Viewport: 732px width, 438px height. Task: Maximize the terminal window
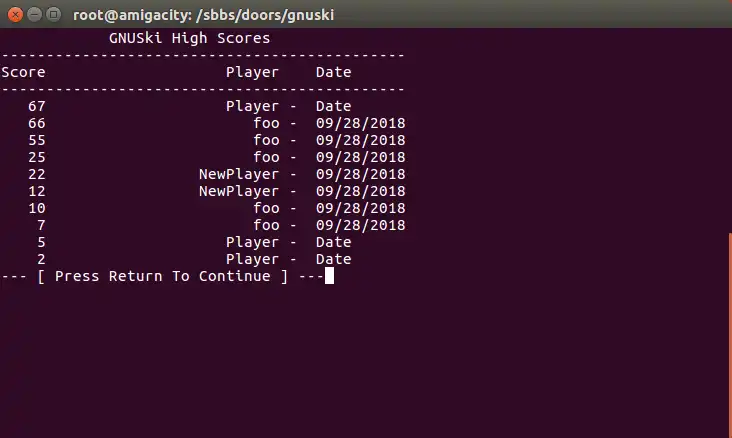[54, 15]
